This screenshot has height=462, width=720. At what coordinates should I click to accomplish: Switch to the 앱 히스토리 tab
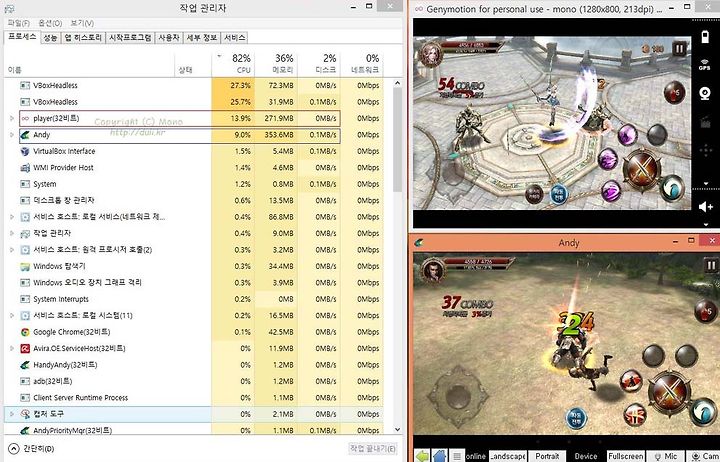tap(83, 38)
